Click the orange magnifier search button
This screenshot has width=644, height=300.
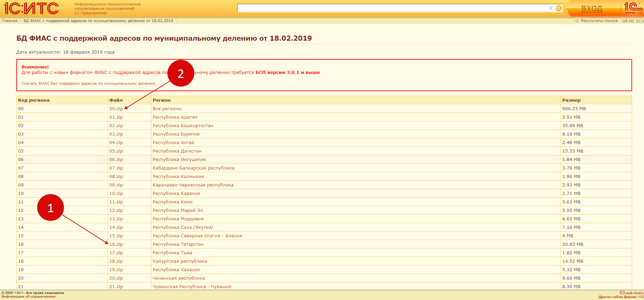(x=558, y=8)
